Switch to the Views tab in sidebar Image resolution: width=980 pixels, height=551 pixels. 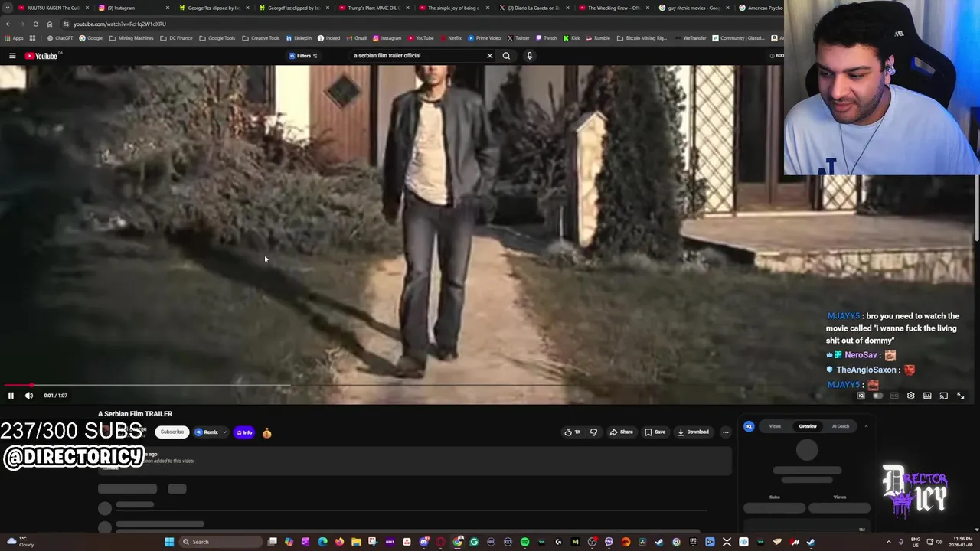tap(775, 426)
